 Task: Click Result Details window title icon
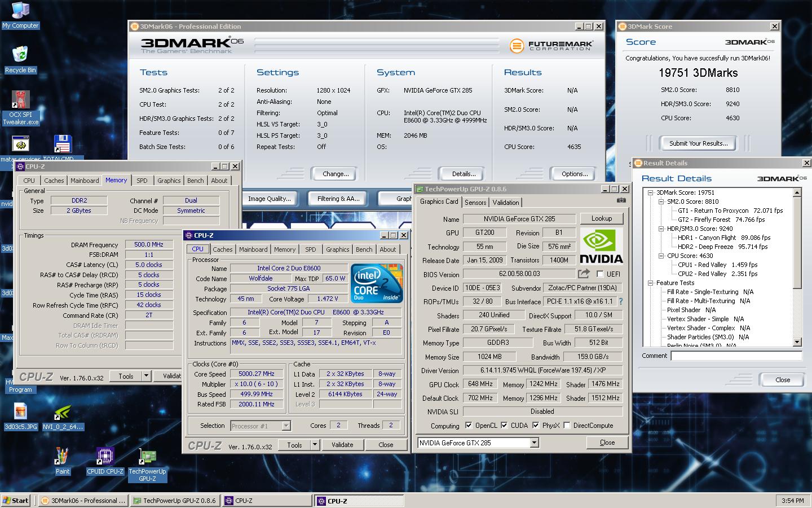pos(638,163)
